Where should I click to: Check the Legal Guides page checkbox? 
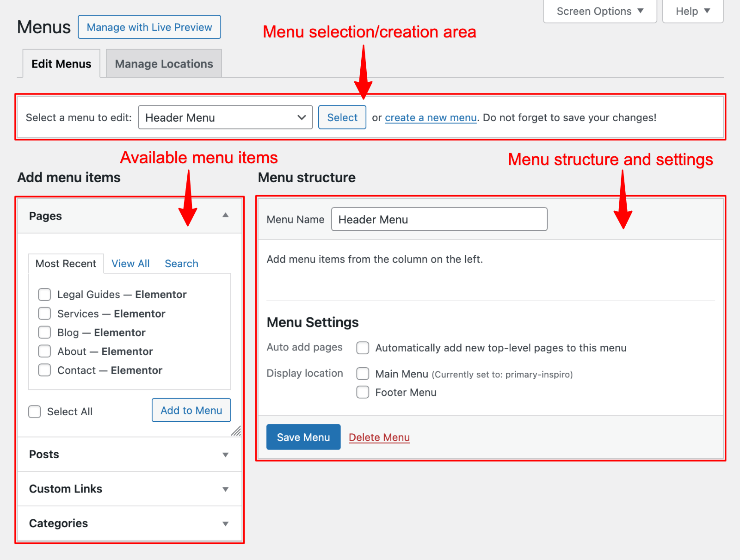45,295
